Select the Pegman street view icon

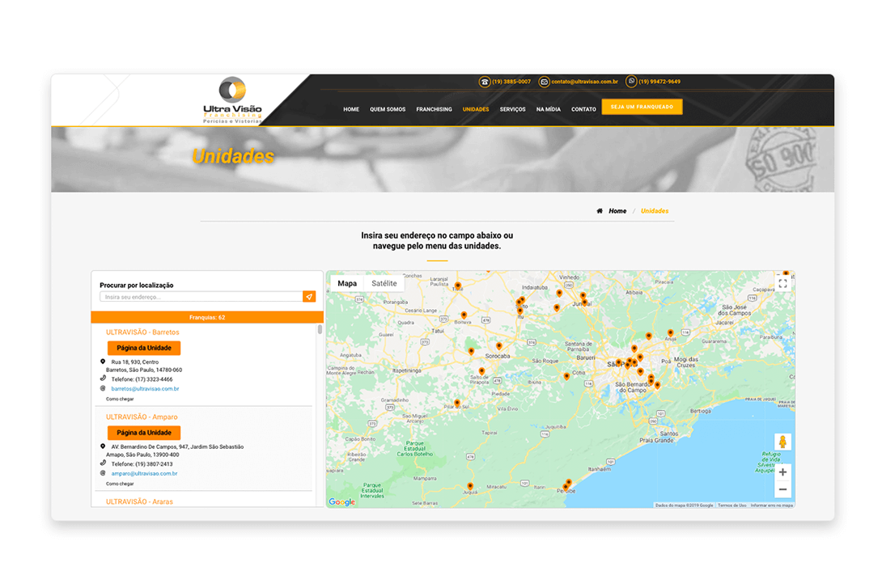click(783, 442)
